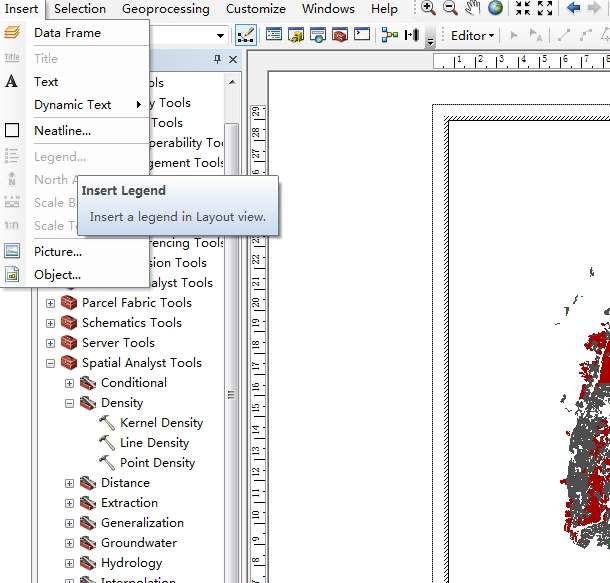
Task: Click the Kernel Density hammer icon
Action: pyautogui.click(x=107, y=423)
